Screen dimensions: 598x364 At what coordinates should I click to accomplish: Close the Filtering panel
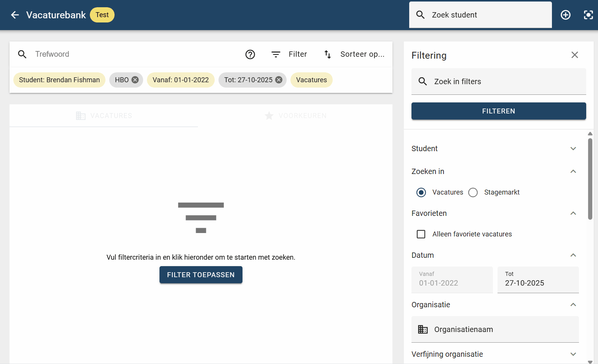click(x=575, y=55)
